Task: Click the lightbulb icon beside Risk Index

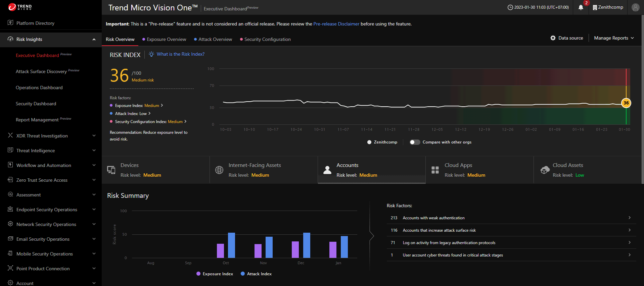Action: pyautogui.click(x=151, y=54)
